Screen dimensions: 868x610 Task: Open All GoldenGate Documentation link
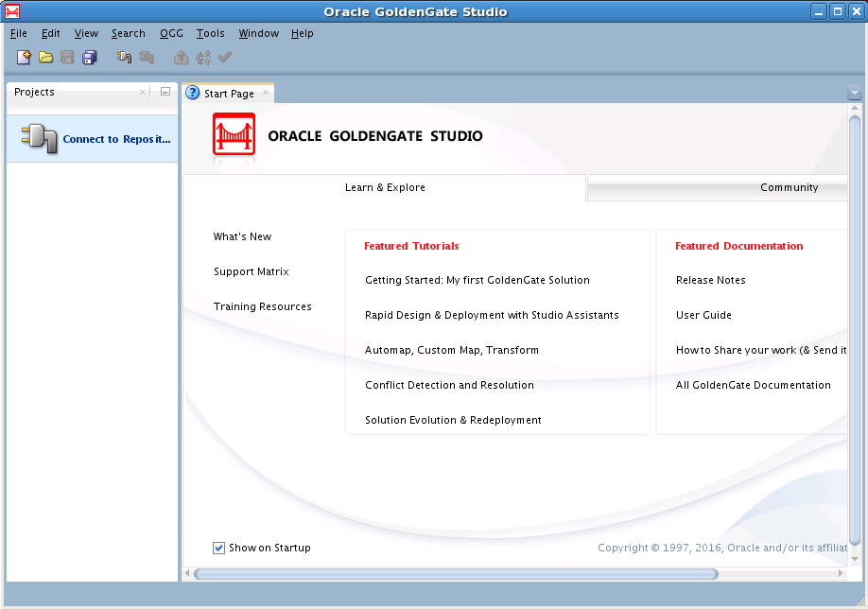(753, 385)
